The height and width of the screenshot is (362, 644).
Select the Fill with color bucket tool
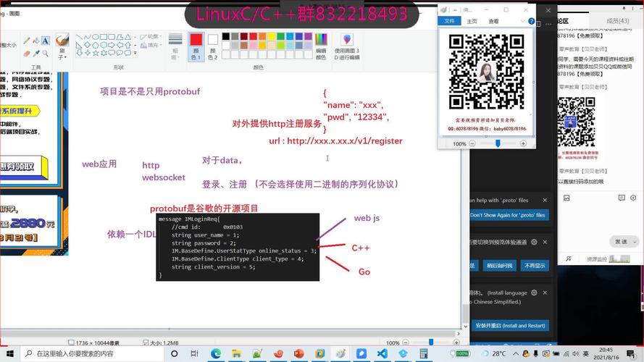pos(36,41)
